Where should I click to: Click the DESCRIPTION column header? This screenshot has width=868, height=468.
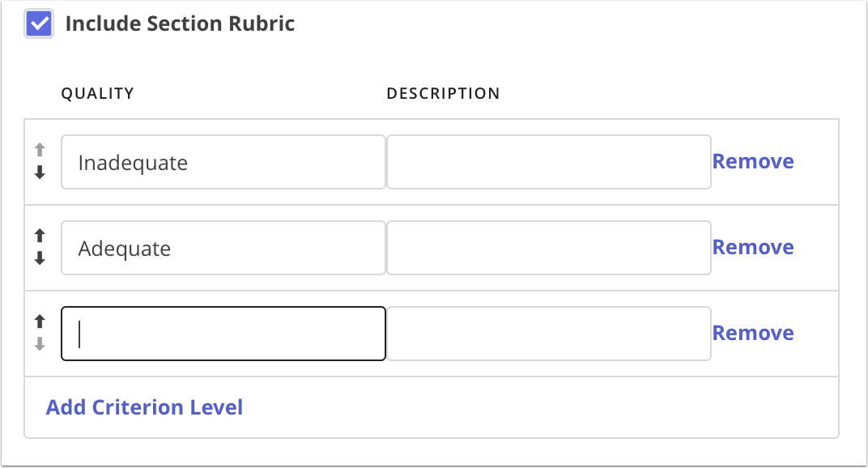(x=444, y=93)
